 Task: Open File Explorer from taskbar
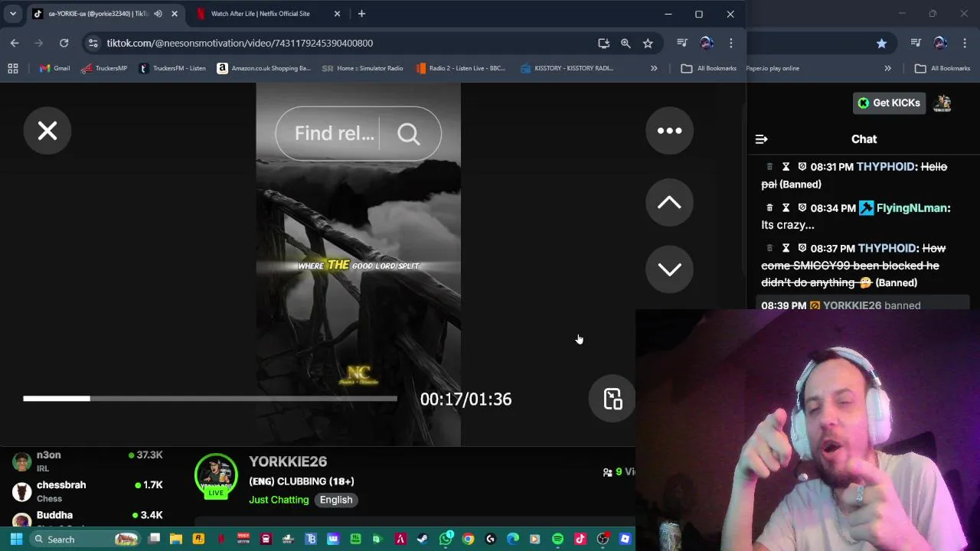[176, 540]
